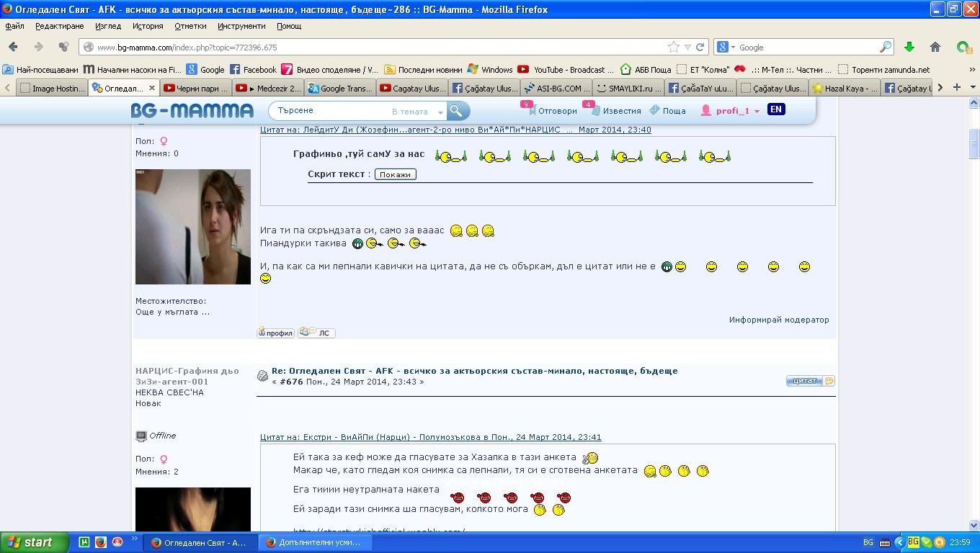Open the Отметки menu
The image size is (980, 553).
[x=190, y=26]
